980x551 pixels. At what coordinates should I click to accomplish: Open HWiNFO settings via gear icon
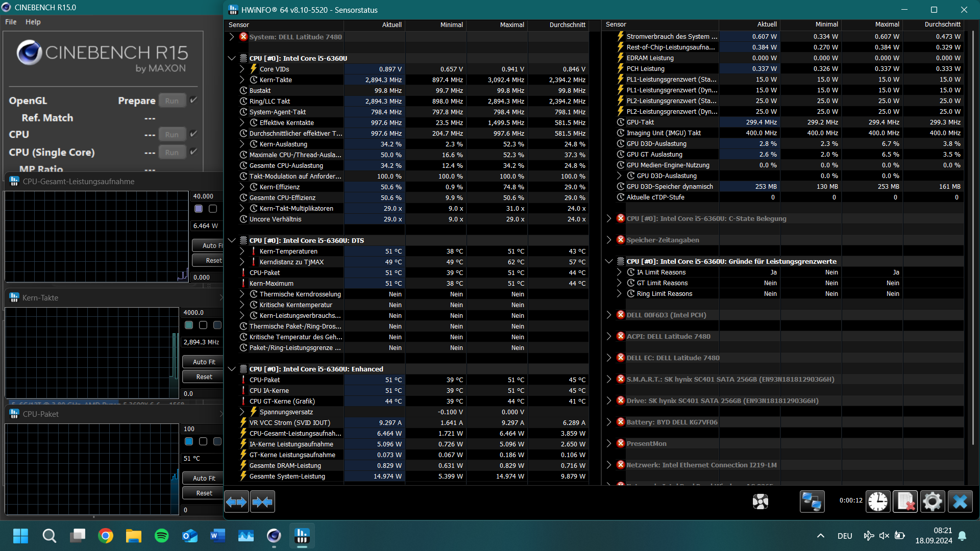(x=933, y=502)
